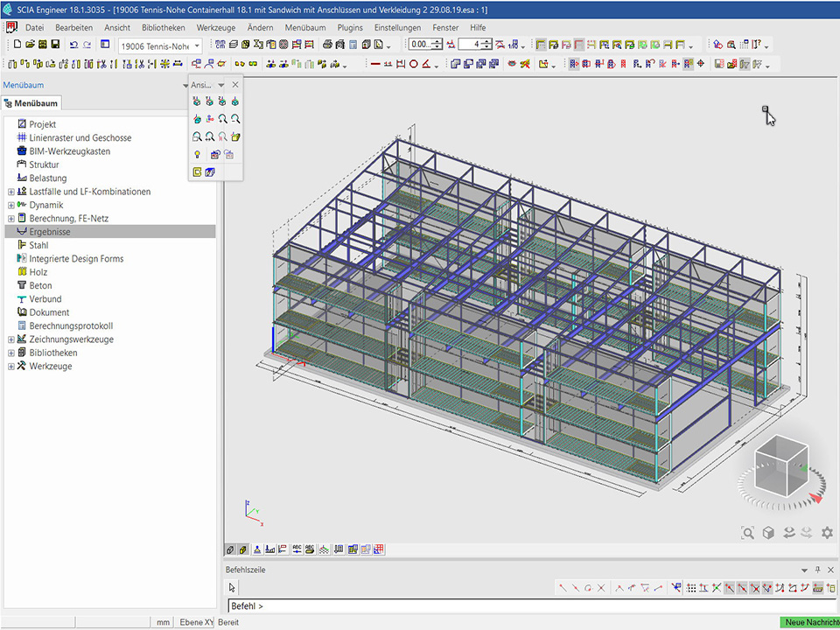Expand the Lastfälle und LF-Kombinationen node
Screen dimensions: 840x630
click(11, 192)
